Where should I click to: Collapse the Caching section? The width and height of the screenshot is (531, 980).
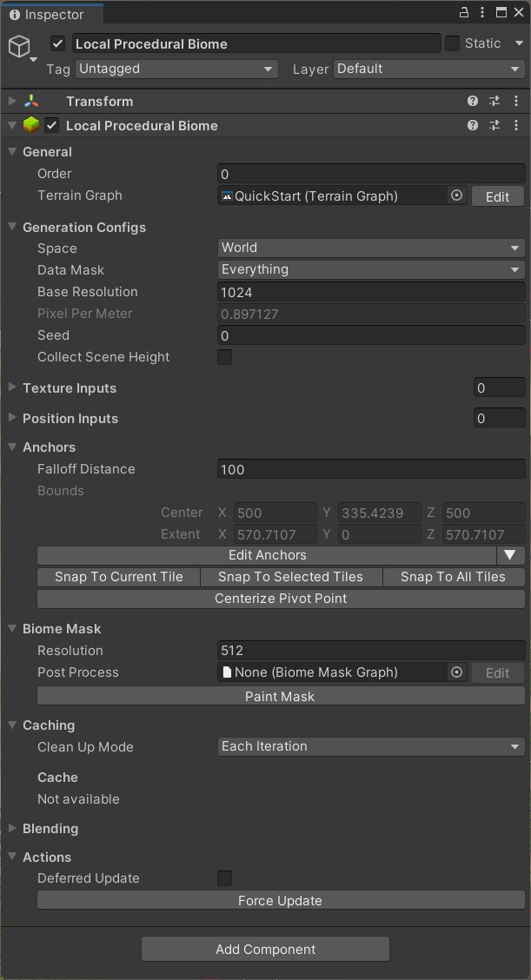[x=12, y=725]
